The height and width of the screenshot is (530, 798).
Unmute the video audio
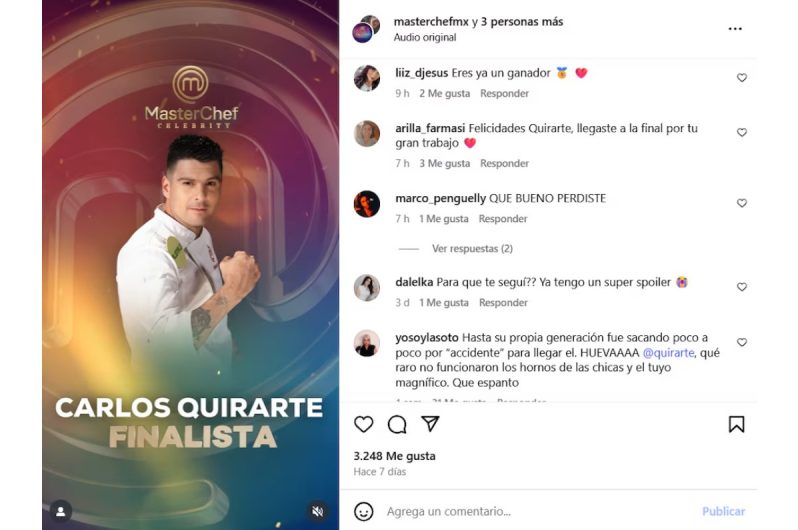[x=318, y=511]
